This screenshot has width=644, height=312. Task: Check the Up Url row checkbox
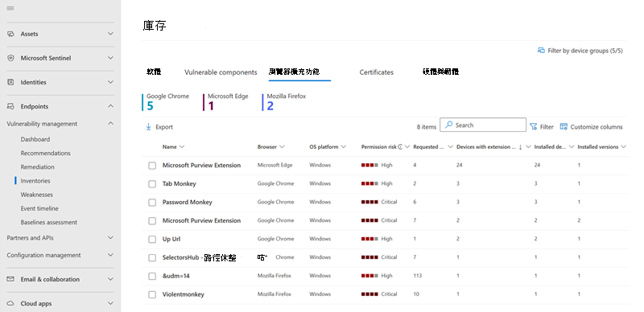[152, 240]
